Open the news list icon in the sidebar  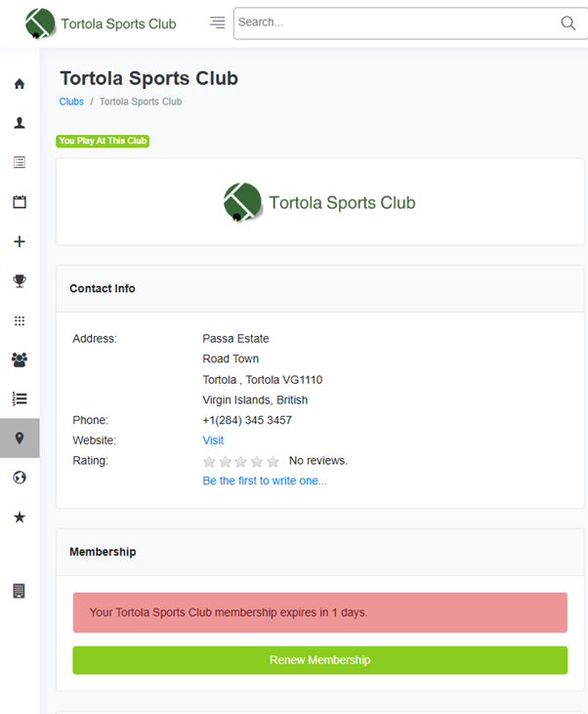tap(20, 162)
